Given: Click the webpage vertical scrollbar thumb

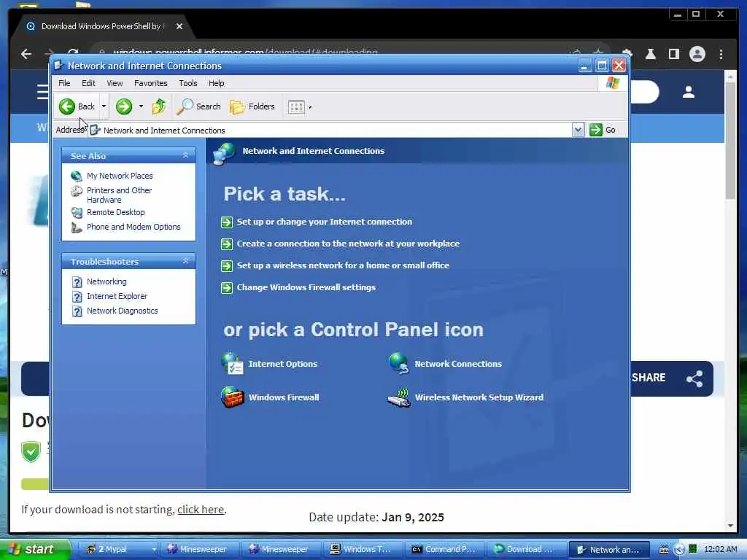Looking at the screenshot, I should click(x=730, y=141).
